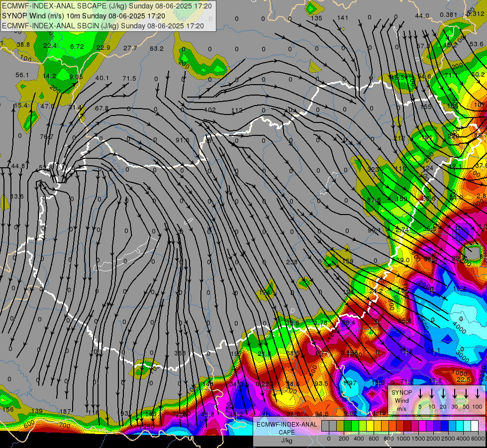The height and width of the screenshot is (448, 487).
Task: Click the 2500 tick label in legend
Action: [x=448, y=439]
